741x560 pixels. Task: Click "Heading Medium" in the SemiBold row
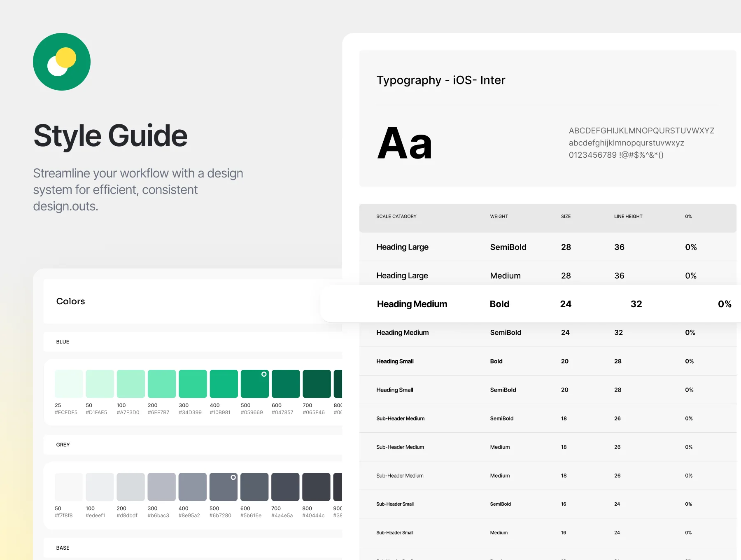[x=403, y=332]
